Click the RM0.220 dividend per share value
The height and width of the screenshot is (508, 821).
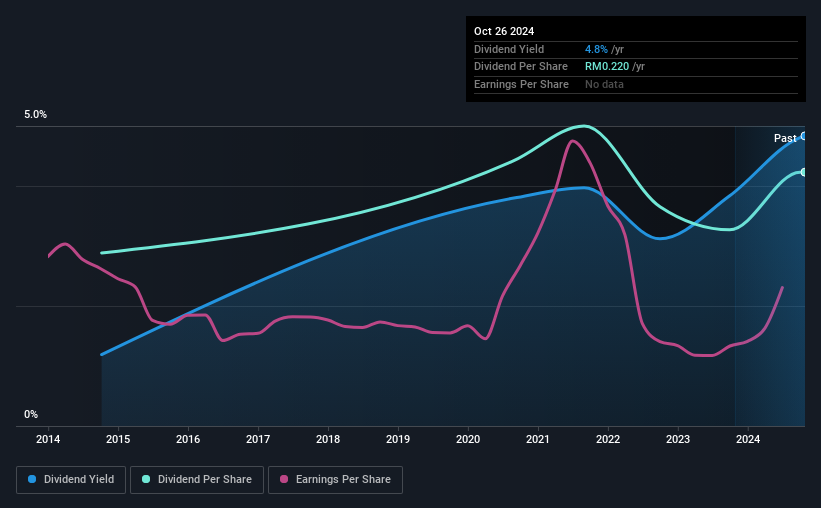click(x=607, y=67)
